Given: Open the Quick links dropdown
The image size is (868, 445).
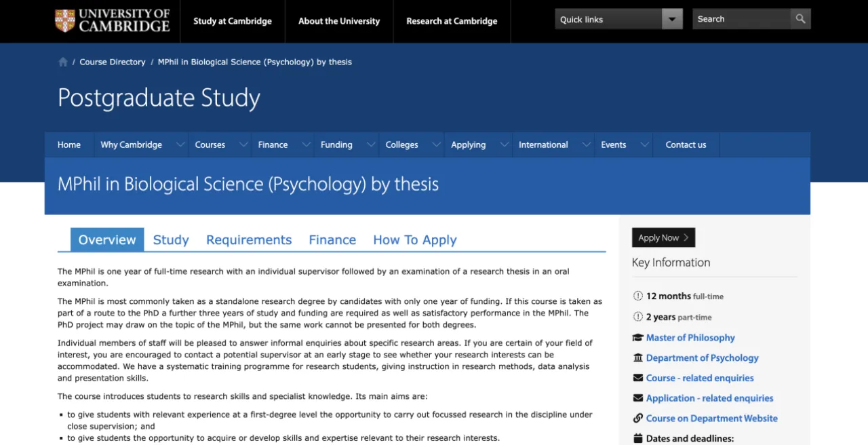Looking at the screenshot, I should (672, 19).
